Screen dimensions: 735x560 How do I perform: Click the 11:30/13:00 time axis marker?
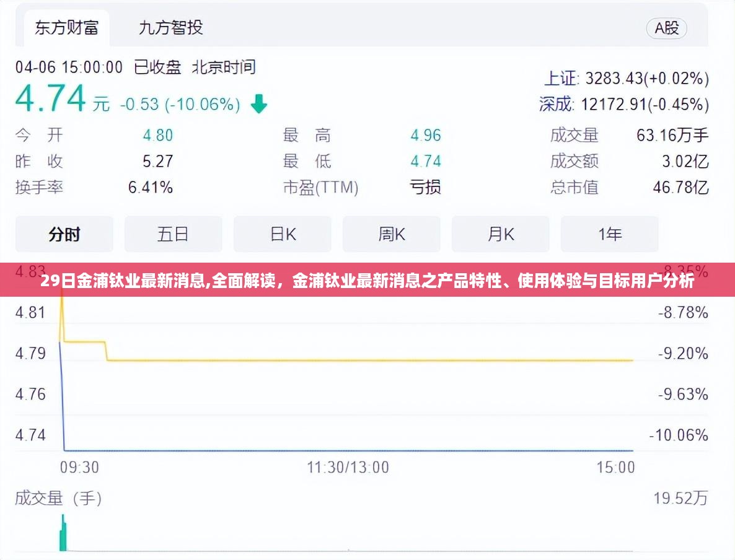[x=348, y=467]
